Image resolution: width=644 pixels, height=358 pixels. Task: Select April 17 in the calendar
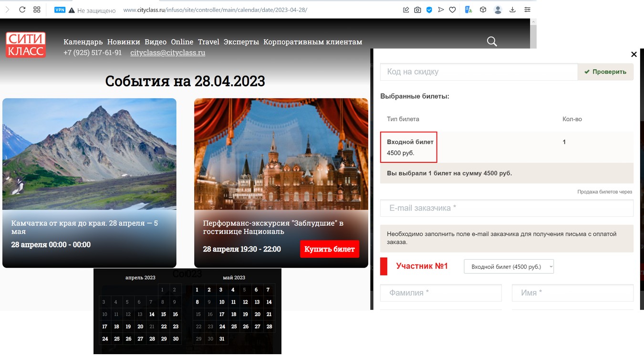[105, 326]
